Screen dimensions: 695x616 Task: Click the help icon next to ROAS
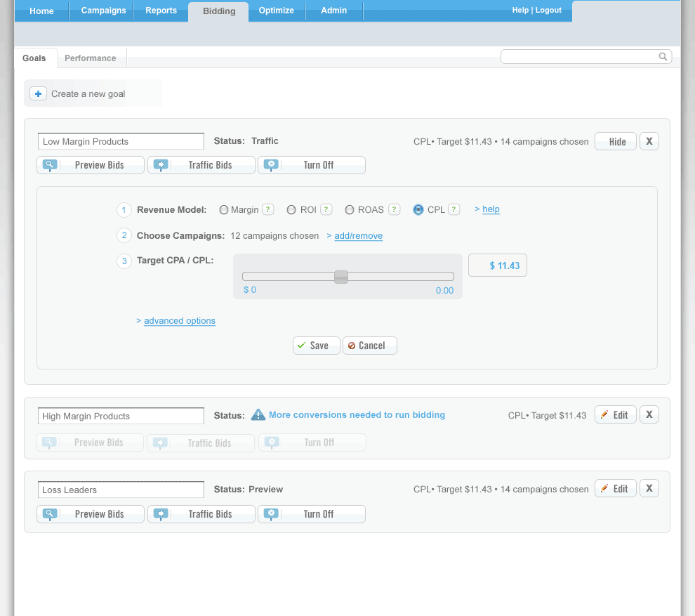point(395,209)
